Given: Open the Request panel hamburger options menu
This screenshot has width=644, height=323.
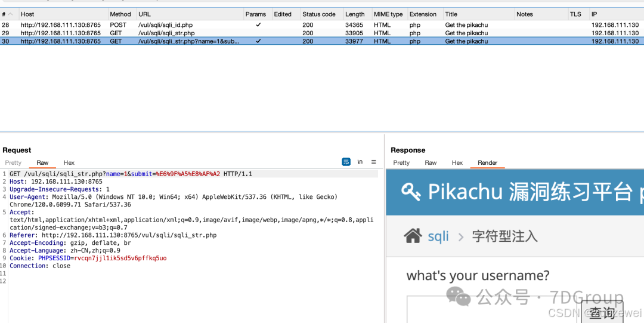Looking at the screenshot, I should tap(373, 162).
